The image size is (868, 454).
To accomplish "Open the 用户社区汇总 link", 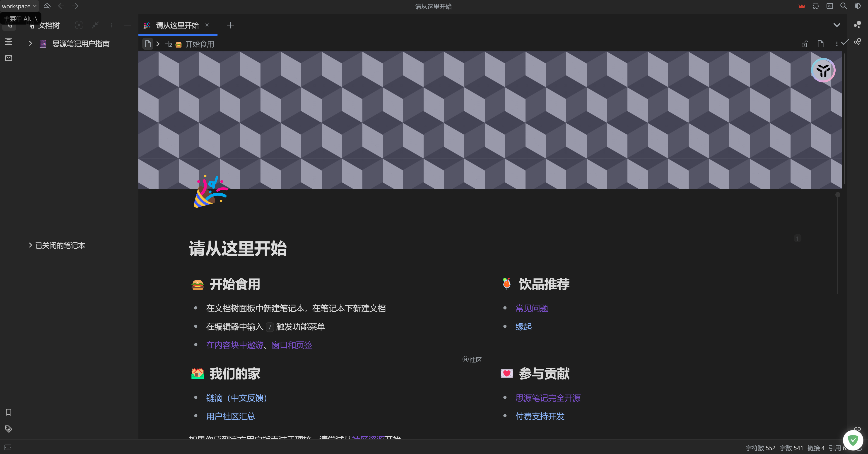I will (231, 416).
